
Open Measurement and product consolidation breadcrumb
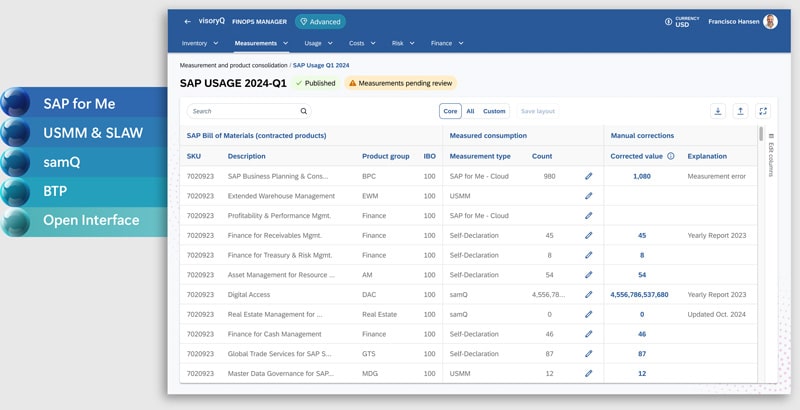(233, 65)
